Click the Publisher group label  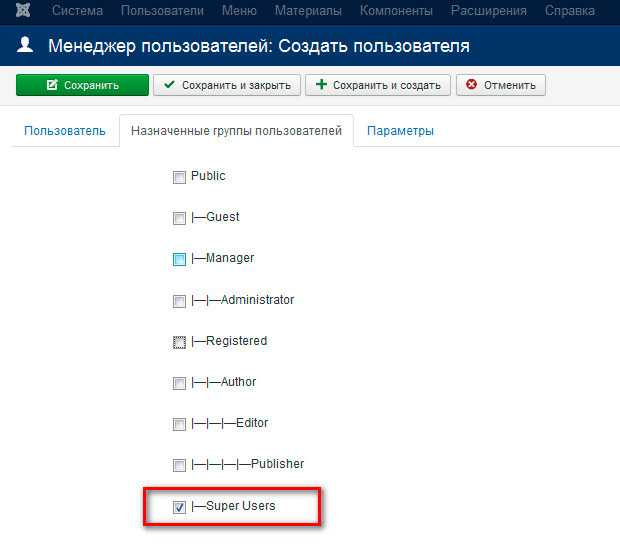click(x=248, y=464)
